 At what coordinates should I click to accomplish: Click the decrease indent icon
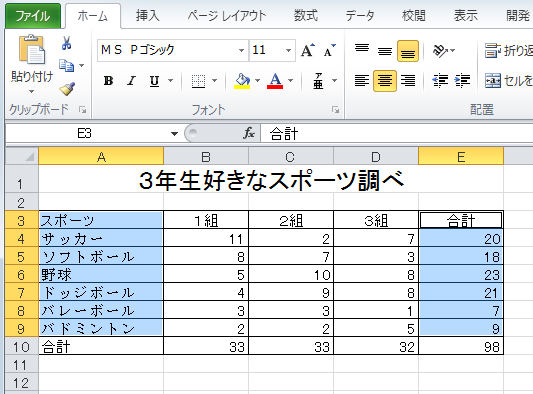(440, 81)
